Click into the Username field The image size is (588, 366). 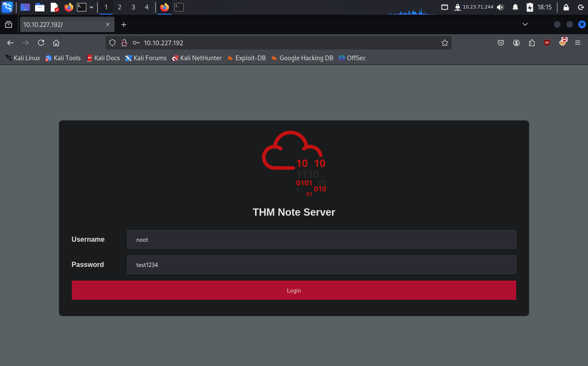click(321, 240)
